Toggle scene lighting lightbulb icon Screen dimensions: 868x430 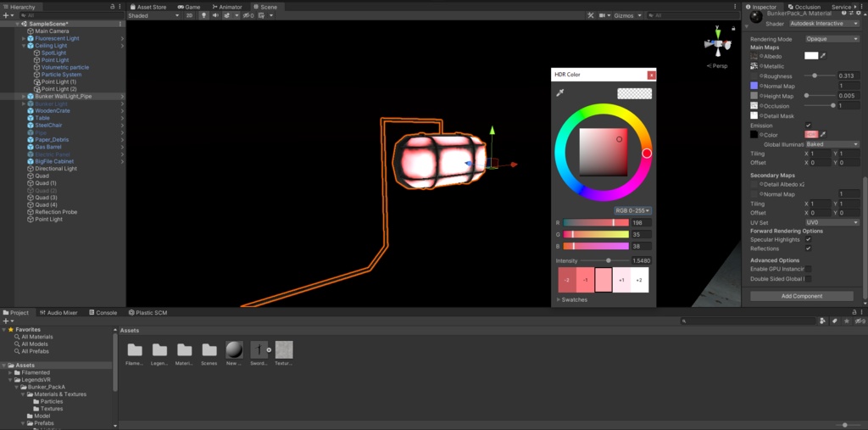click(x=203, y=15)
